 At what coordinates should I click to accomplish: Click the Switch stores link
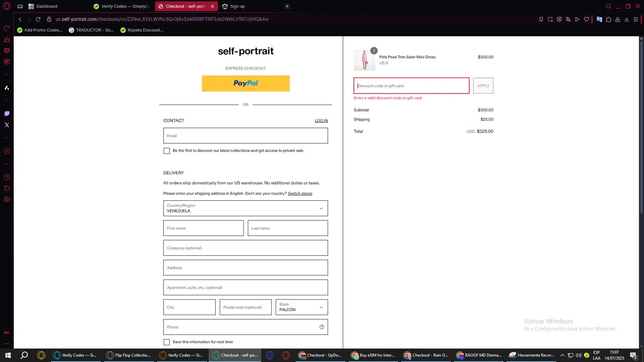click(300, 193)
